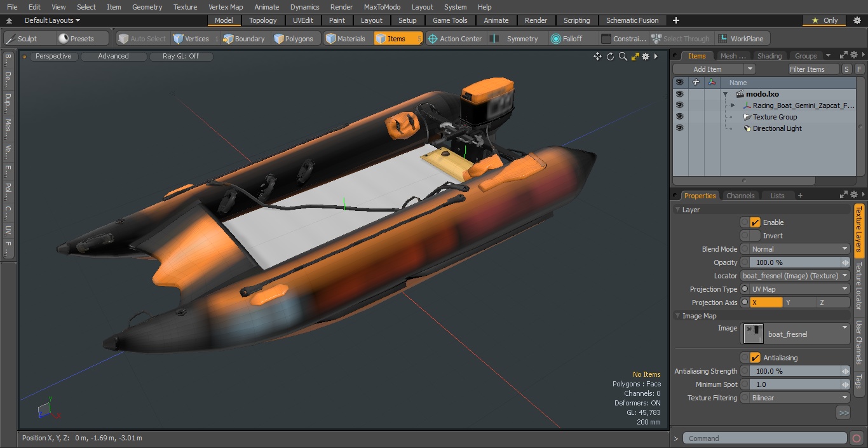Set Projection Axis to Z

click(x=833, y=302)
